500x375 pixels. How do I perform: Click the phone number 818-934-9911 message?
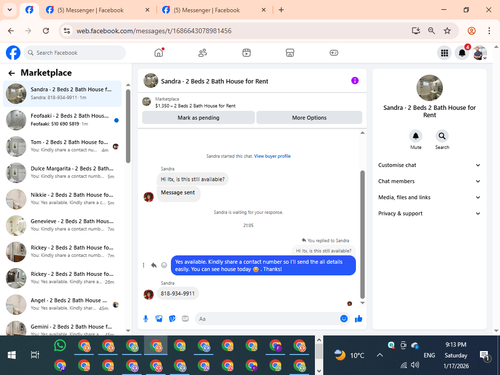178,294
